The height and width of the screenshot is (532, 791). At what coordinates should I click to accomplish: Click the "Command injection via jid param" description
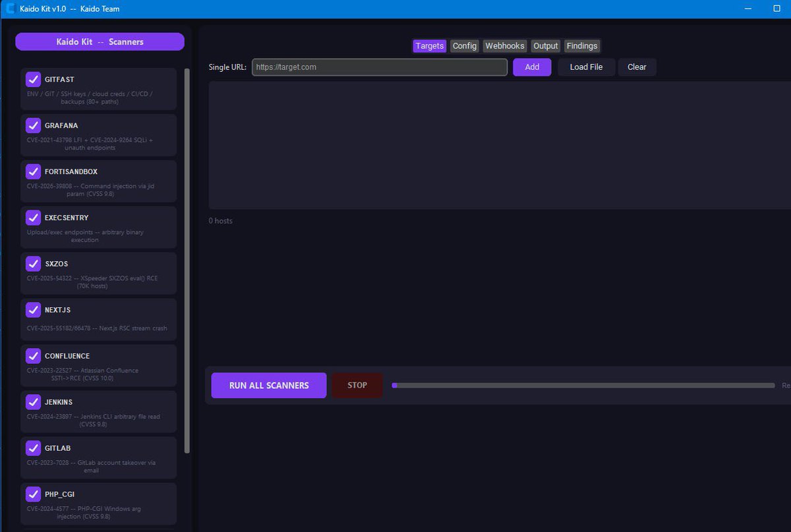click(x=90, y=190)
